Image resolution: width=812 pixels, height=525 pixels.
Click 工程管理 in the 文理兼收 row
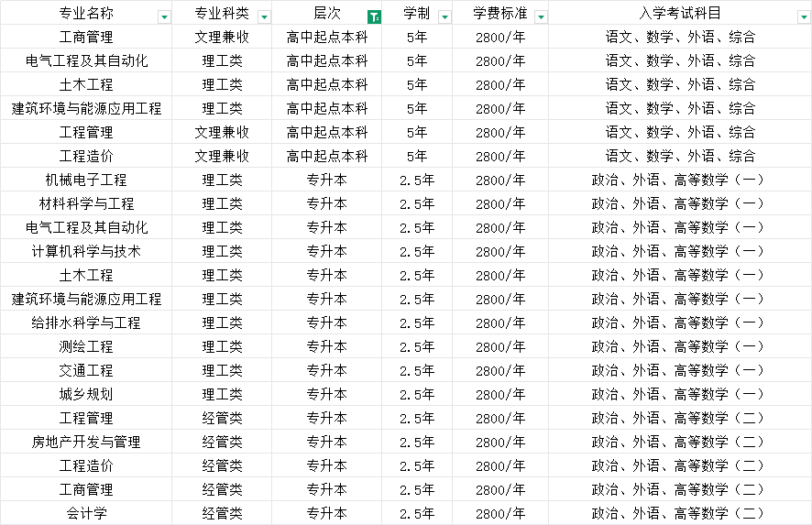(86, 132)
